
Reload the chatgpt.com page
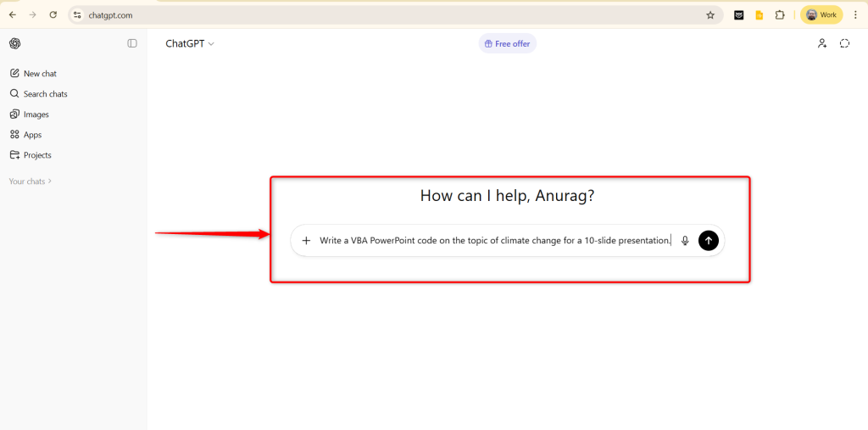(x=53, y=15)
